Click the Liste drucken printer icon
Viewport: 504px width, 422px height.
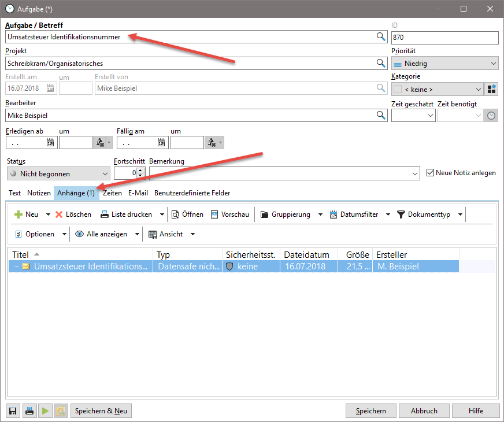coord(106,214)
